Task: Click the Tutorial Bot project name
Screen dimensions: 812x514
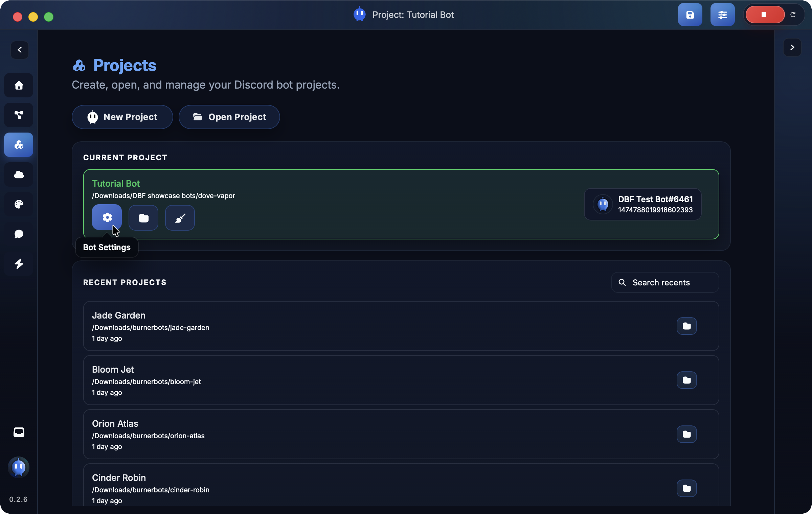Action: point(116,184)
